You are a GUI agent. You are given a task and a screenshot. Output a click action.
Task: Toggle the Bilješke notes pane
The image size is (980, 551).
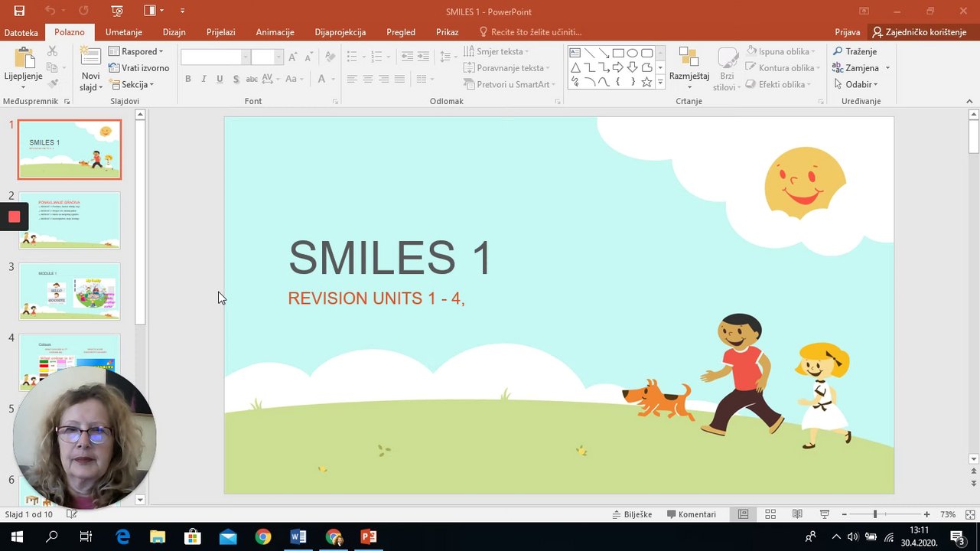[x=631, y=514]
